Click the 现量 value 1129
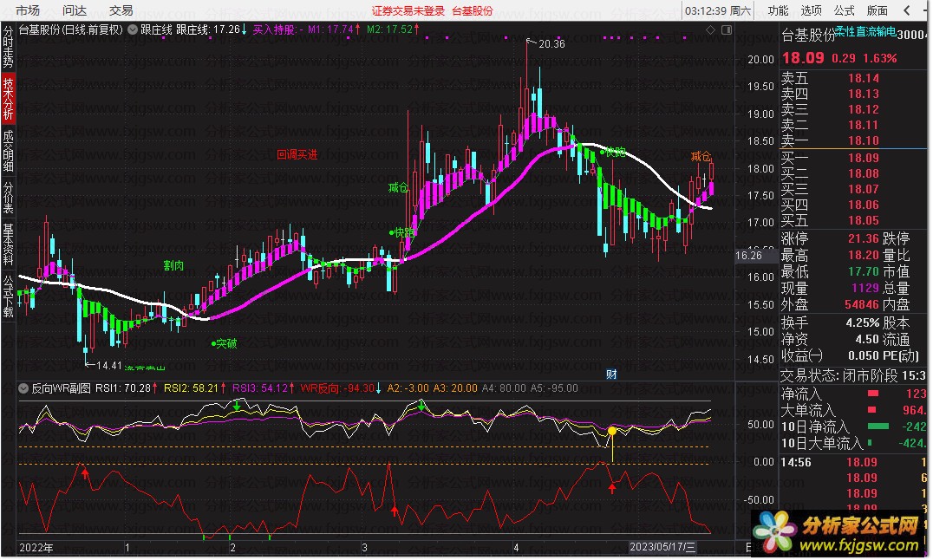Screen dimensions: 933x560 865,288
